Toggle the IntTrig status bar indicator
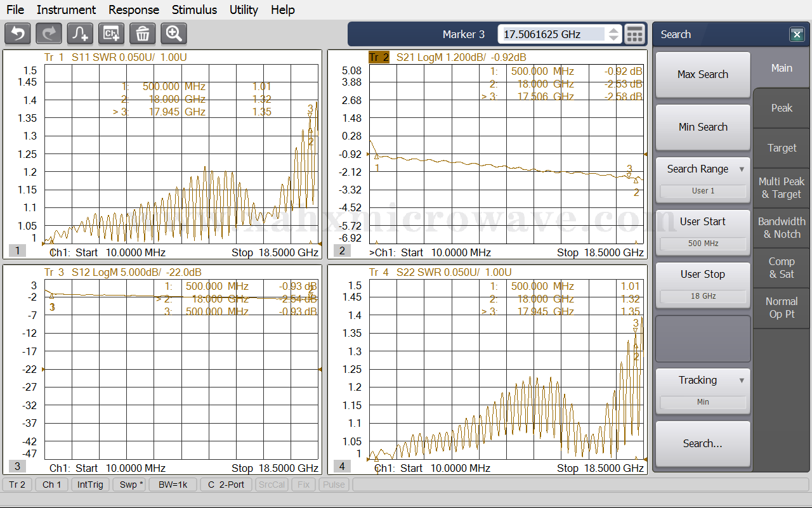Viewport: 812px width, 508px height. tap(91, 485)
